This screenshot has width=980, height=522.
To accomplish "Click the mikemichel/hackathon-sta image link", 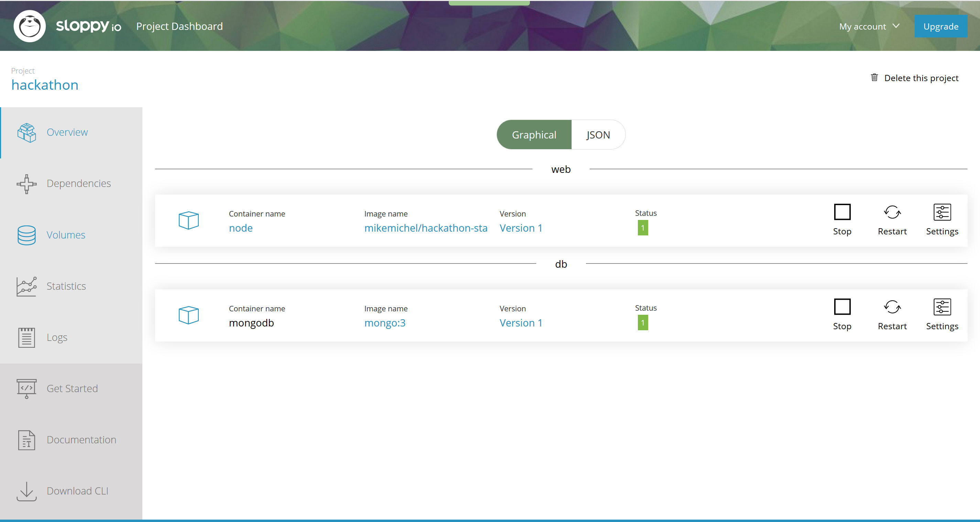I will [x=426, y=228].
